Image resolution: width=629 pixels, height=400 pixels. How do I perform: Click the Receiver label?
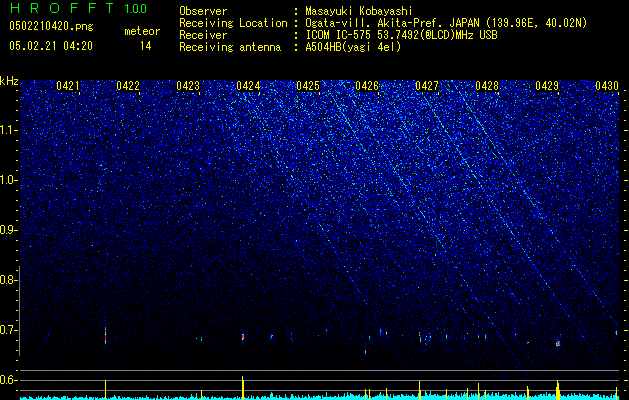203,35
